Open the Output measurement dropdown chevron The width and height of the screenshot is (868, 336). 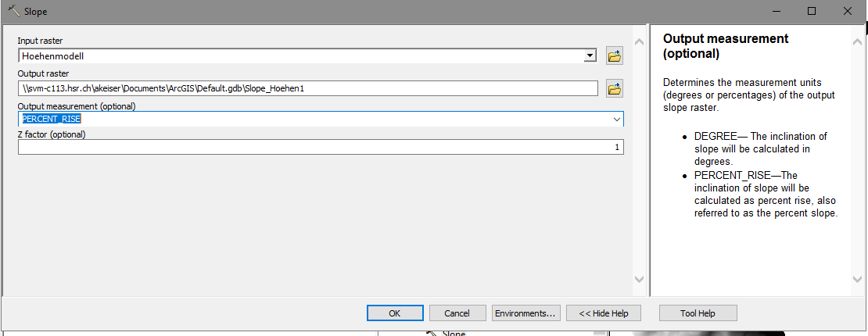click(617, 120)
